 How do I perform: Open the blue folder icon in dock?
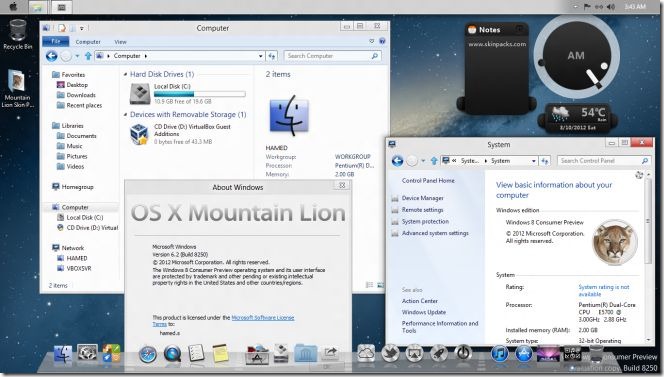pos(305,353)
